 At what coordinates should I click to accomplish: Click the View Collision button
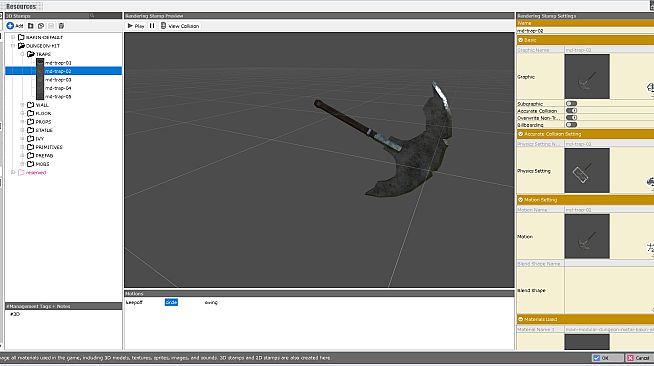tap(180, 26)
